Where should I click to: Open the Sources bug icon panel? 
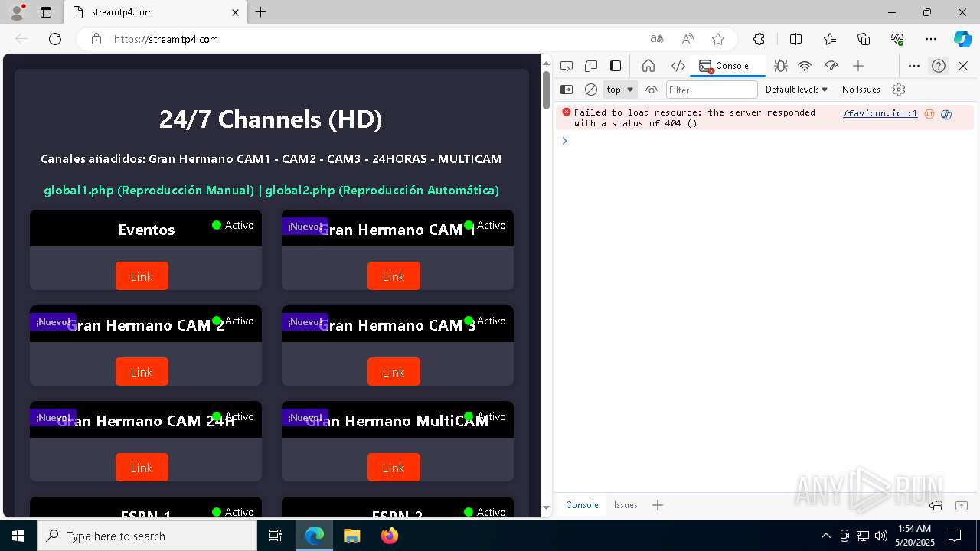click(781, 66)
